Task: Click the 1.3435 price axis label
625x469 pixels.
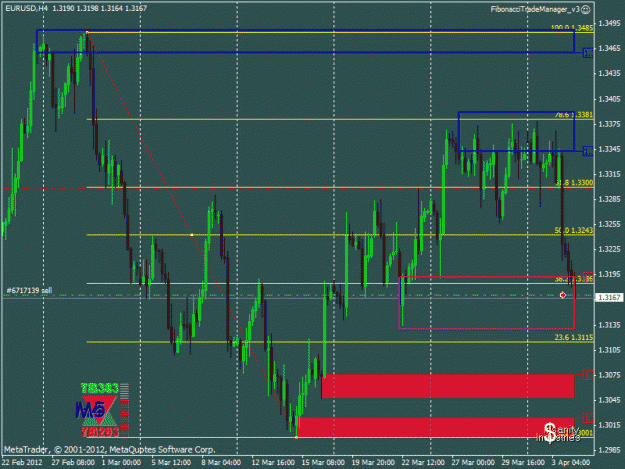Action: 609,73
